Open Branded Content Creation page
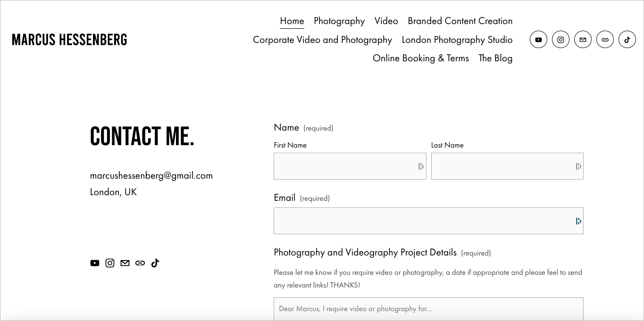The height and width of the screenshot is (321, 644). pos(460,21)
